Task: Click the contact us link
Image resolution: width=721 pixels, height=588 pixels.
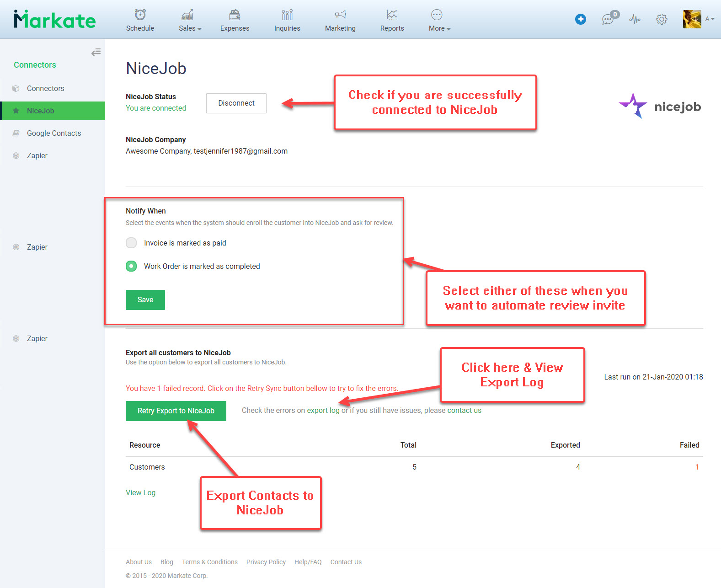Action: 464,411
